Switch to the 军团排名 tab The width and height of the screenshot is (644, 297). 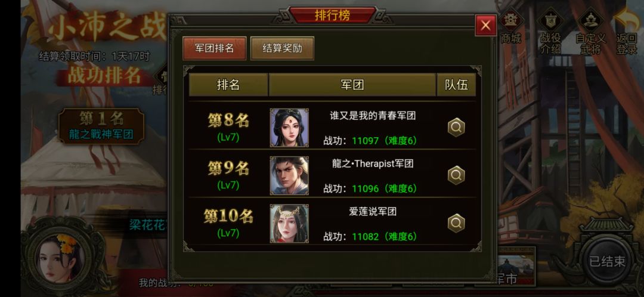[x=215, y=48]
